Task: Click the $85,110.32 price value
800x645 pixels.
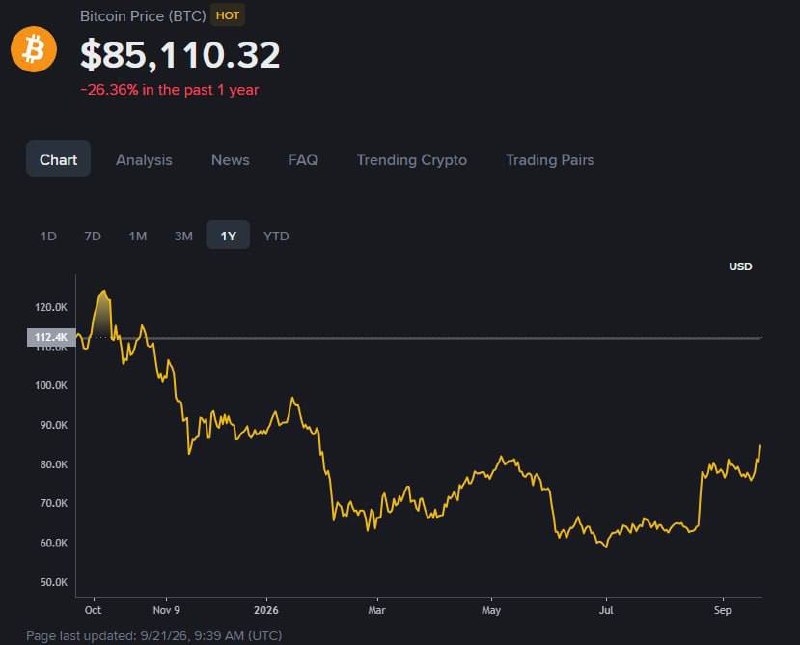Action: pyautogui.click(x=180, y=54)
